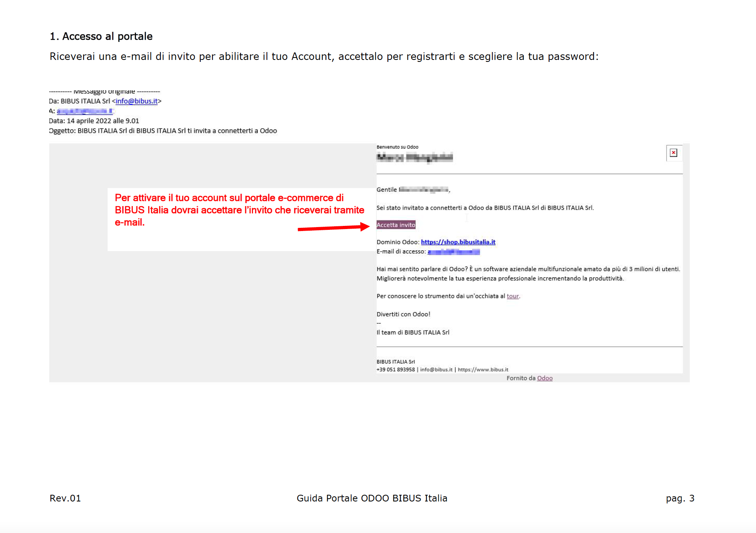The image size is (756, 533).
Task: Click the red callout text about activating the account
Action: (x=239, y=210)
